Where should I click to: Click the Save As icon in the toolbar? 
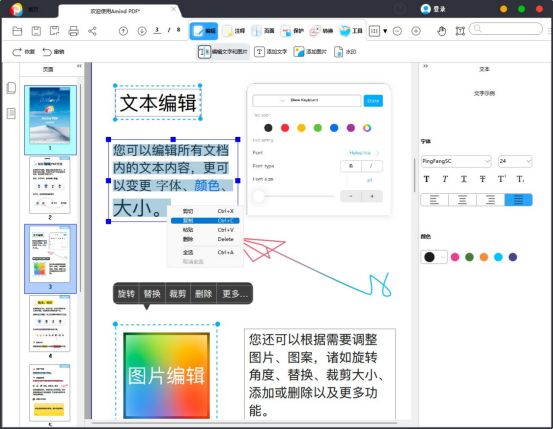point(54,31)
